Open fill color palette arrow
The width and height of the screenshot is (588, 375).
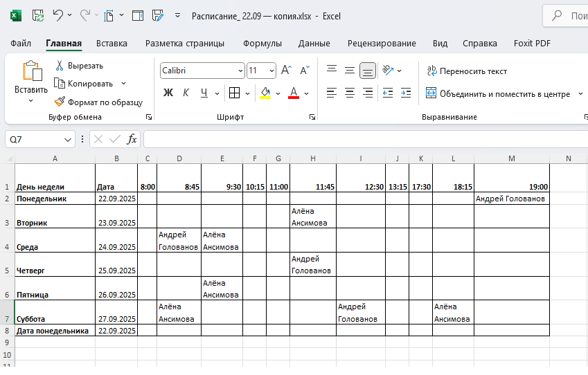click(x=278, y=93)
